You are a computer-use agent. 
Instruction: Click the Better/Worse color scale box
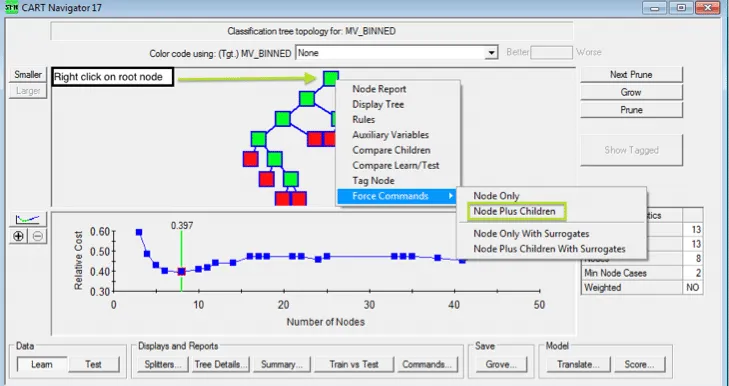[551, 53]
